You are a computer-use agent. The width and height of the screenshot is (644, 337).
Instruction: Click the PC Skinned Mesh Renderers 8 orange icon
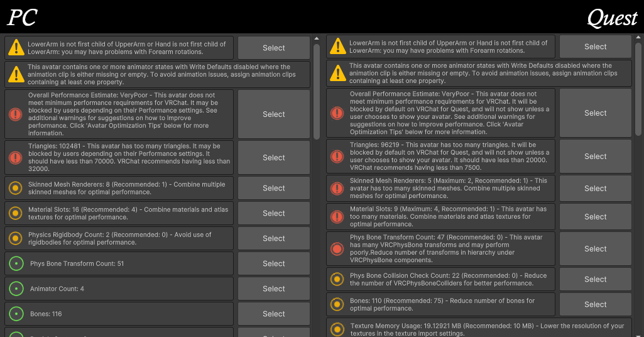[x=16, y=188]
